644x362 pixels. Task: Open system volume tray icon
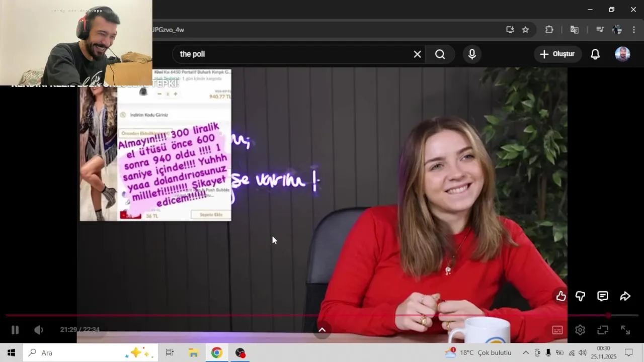point(583,352)
